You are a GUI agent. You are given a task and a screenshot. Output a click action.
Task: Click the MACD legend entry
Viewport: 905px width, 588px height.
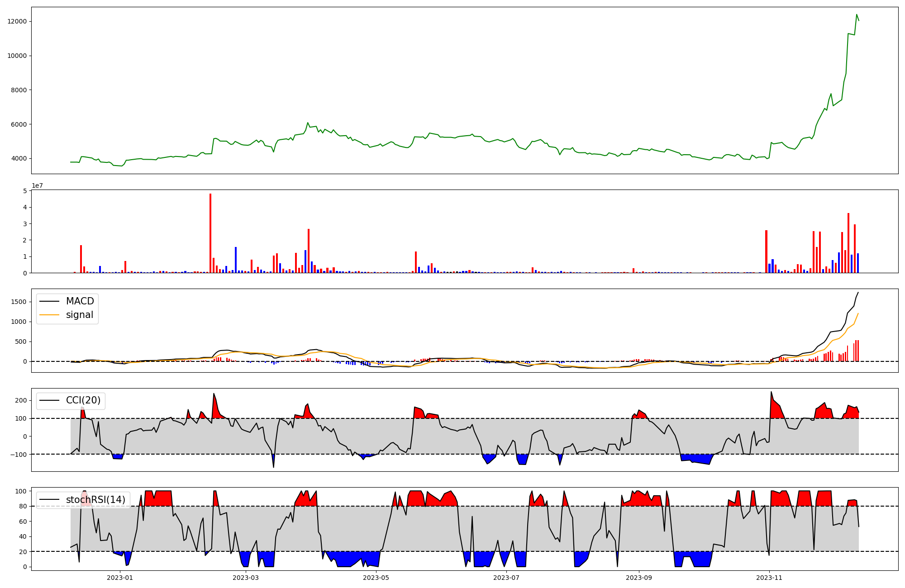80,301
